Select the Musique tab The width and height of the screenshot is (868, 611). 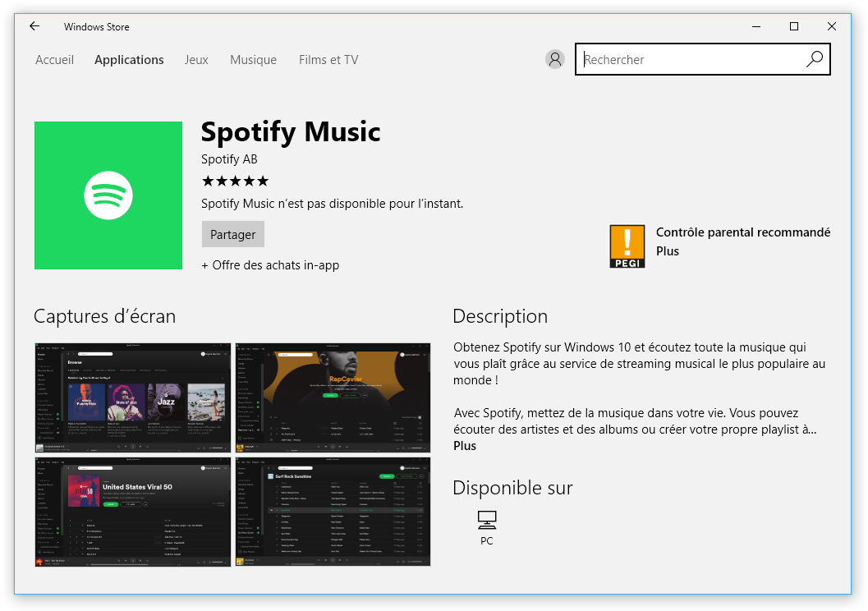click(x=253, y=60)
